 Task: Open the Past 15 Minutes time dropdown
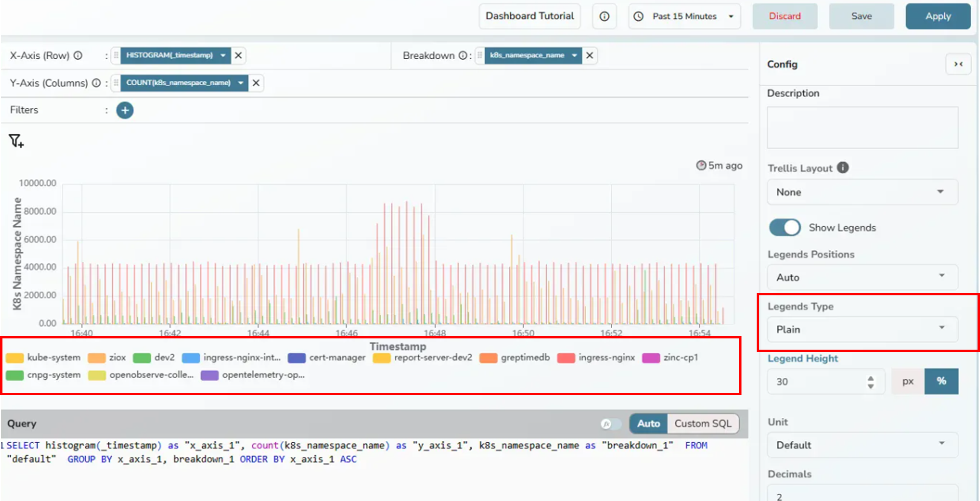(x=684, y=16)
